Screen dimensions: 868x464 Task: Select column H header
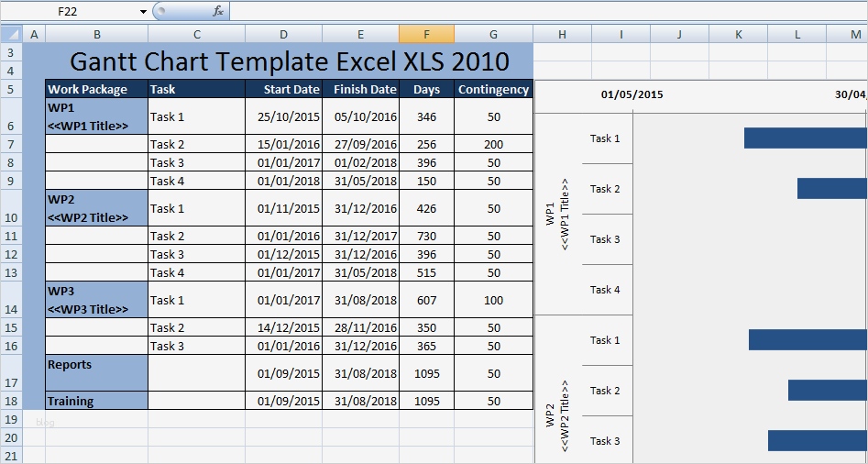click(562, 34)
